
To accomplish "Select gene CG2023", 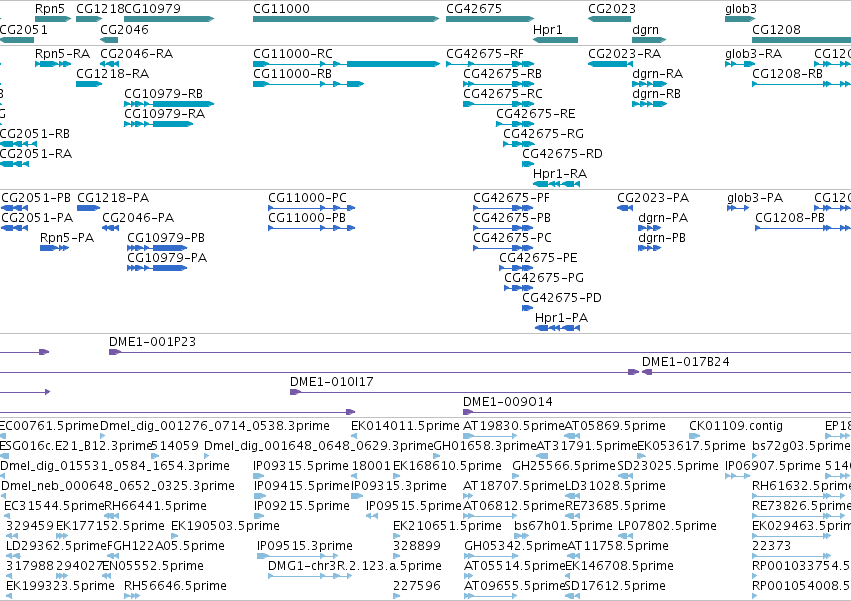I will point(609,19).
